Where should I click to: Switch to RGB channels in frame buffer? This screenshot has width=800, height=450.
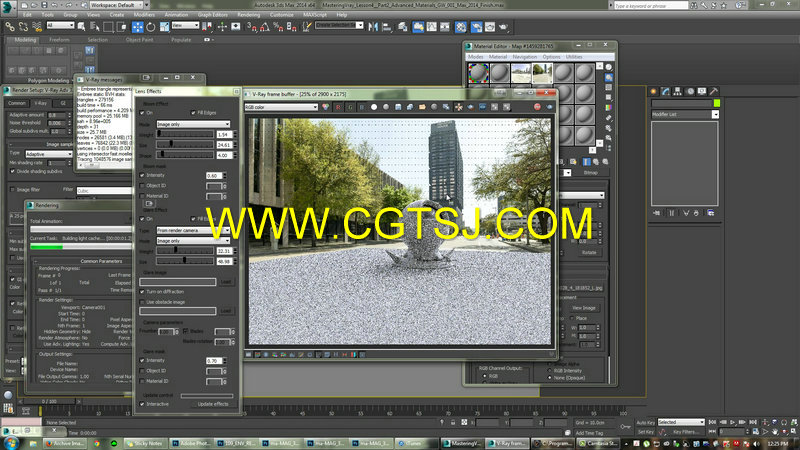[x=326, y=107]
